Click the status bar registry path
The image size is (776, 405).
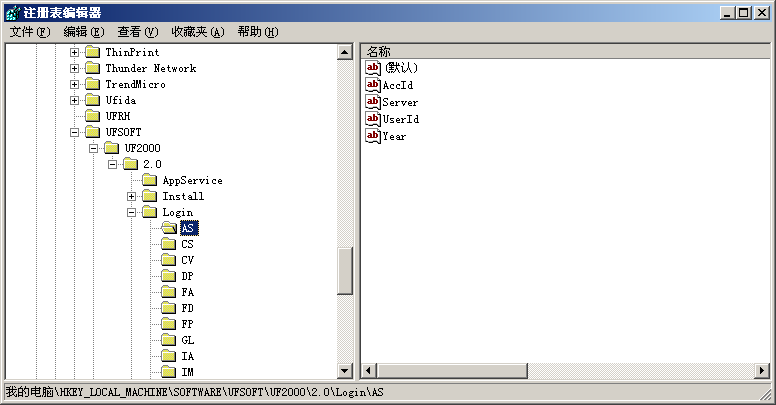coord(194,393)
